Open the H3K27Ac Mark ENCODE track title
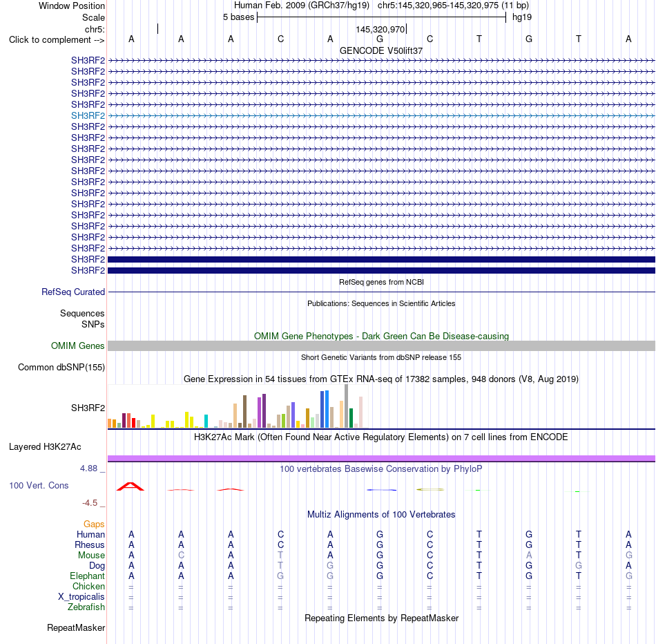The width and height of the screenshot is (656, 644). tap(381, 437)
